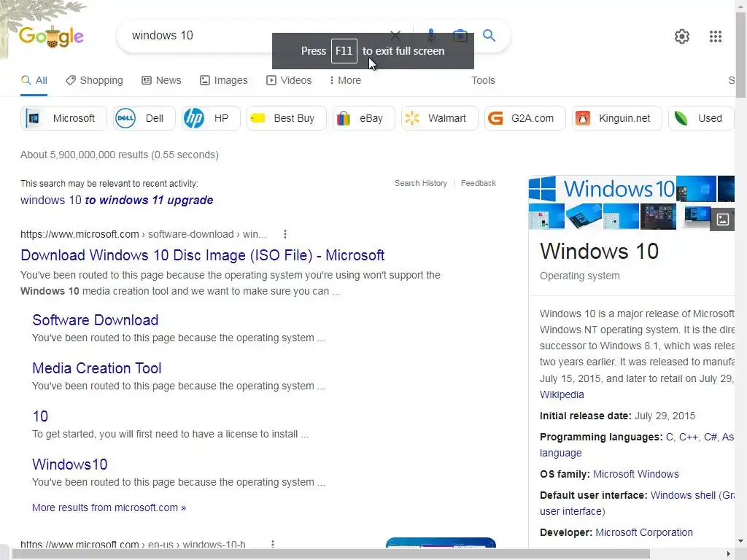The width and height of the screenshot is (747, 560).
Task: Open the Windows shell link
Action: coord(683,495)
